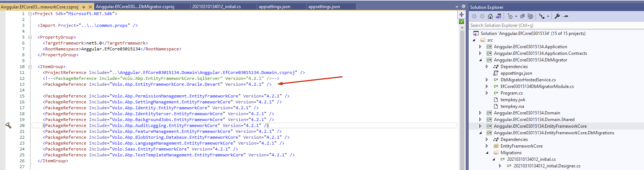
Task: Expand the Anggular.EfCore03015134.Domain project node
Action: coord(480,113)
